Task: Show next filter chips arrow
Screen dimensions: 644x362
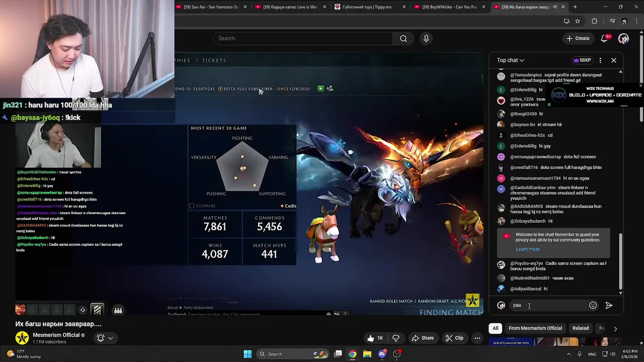Action: pyautogui.click(x=615, y=328)
